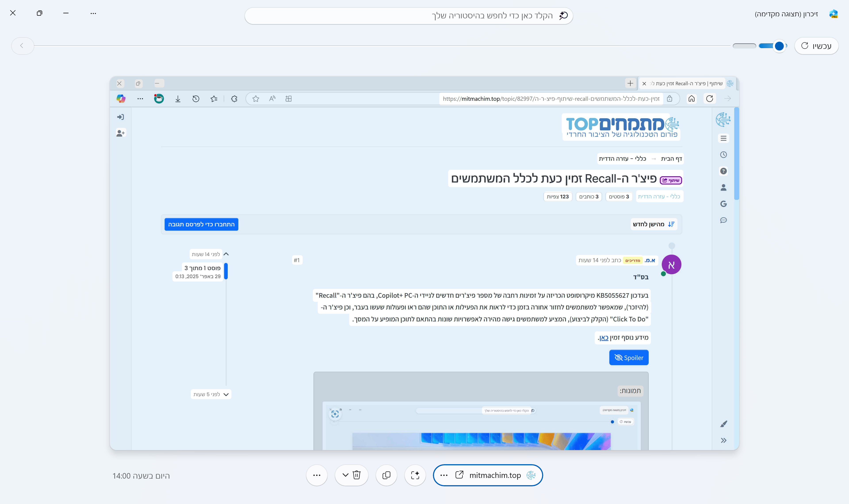The width and height of the screenshot is (849, 504).
Task: Expand the delete options chevron
Action: [345, 475]
